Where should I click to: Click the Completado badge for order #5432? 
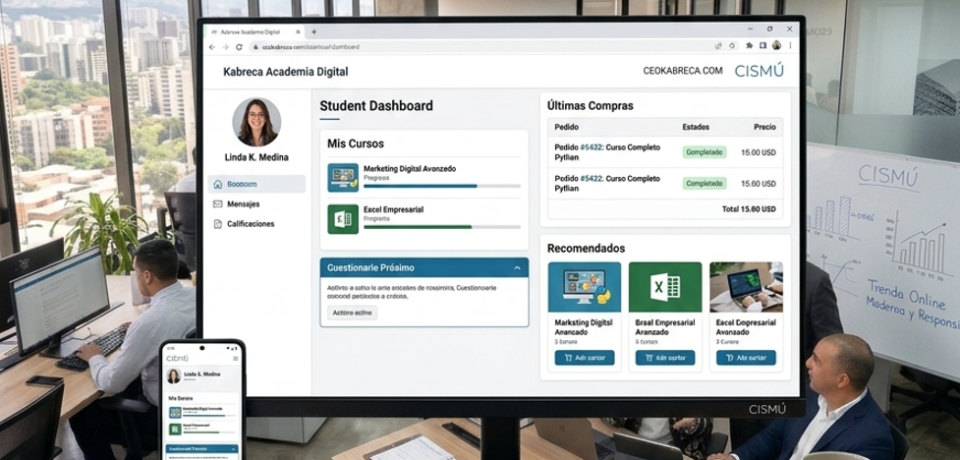(x=705, y=152)
